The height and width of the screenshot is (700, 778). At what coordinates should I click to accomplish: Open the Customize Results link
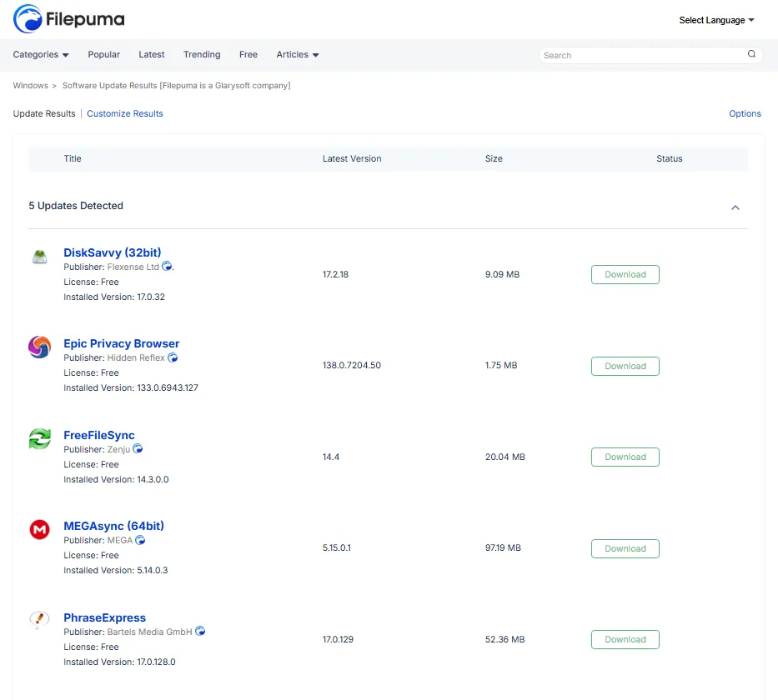[125, 114]
